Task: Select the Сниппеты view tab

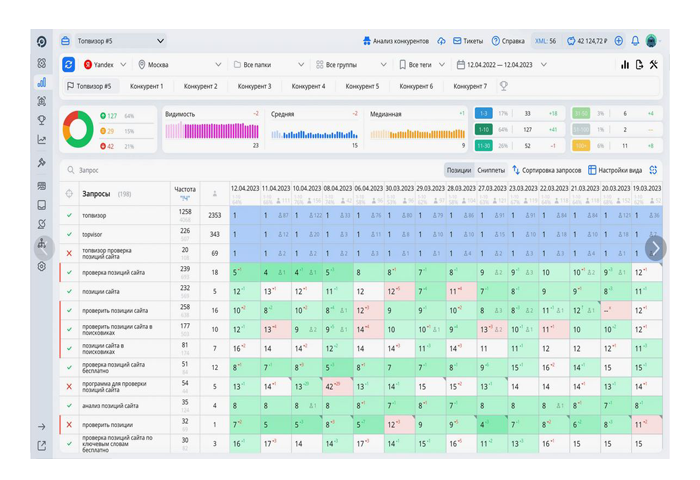Action: point(491,170)
